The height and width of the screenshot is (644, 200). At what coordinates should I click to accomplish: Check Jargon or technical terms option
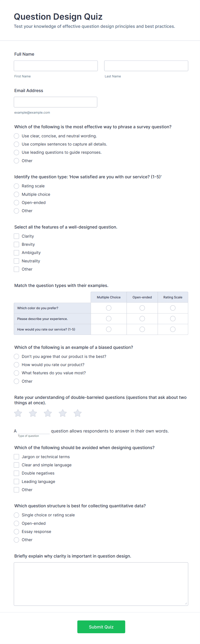click(x=17, y=457)
